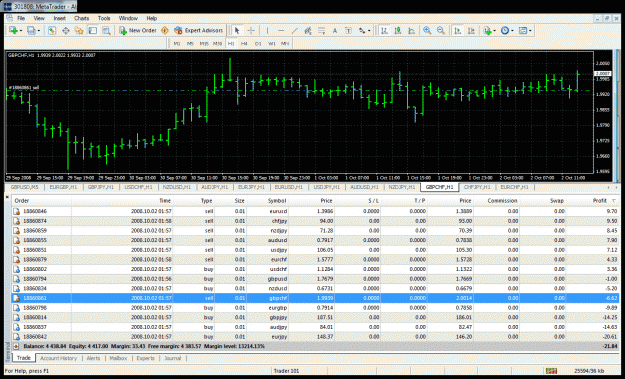Open the MetaEditor yellow diamond icon
625x379 pixels.
[x=165, y=30]
